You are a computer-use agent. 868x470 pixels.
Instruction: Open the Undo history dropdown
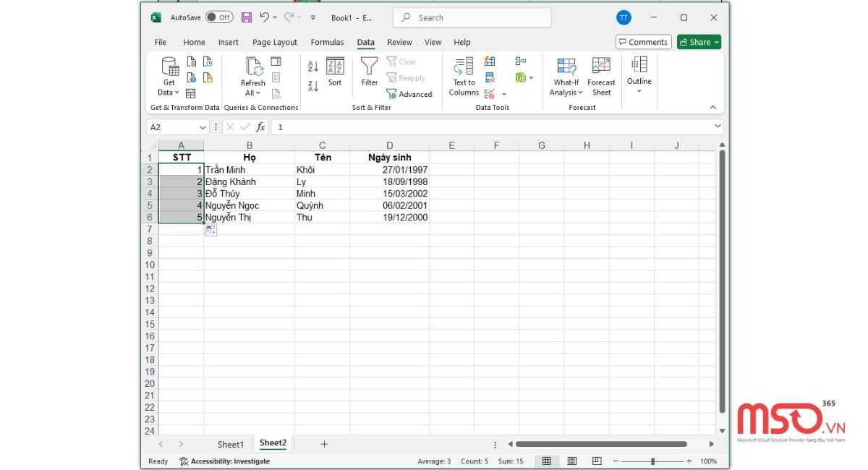point(275,17)
